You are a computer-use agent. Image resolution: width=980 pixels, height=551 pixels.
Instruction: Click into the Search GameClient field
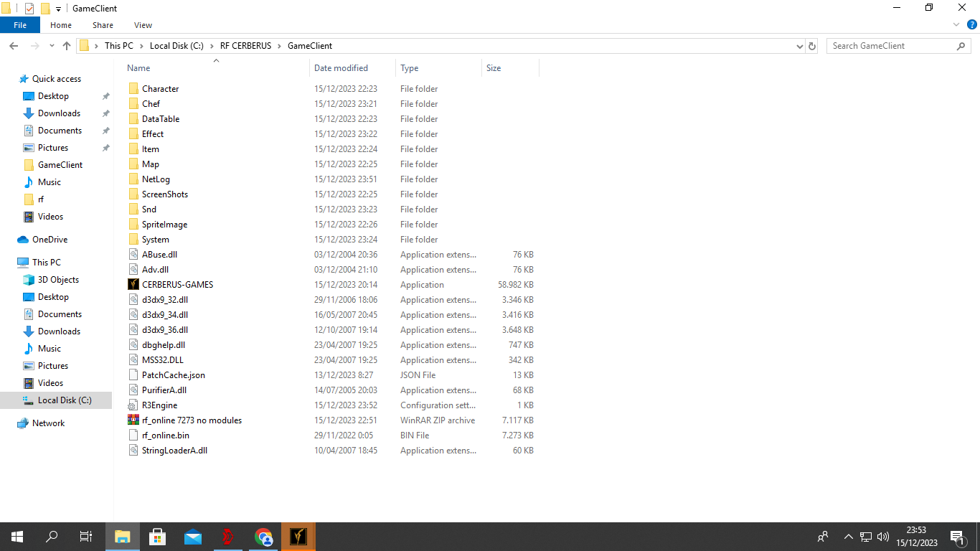[x=892, y=46]
